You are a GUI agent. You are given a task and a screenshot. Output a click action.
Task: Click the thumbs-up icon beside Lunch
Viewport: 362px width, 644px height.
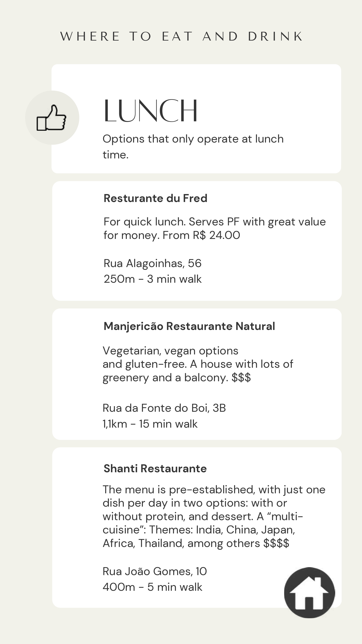(52, 118)
